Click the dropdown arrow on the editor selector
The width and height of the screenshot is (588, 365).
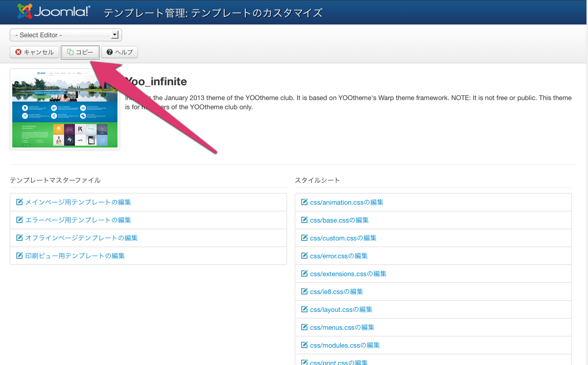115,35
